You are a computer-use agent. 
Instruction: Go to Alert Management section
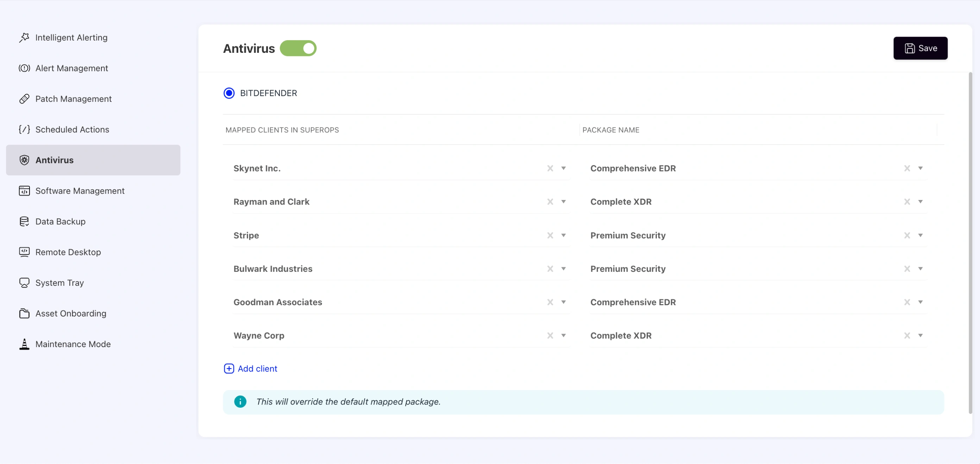coord(93,68)
